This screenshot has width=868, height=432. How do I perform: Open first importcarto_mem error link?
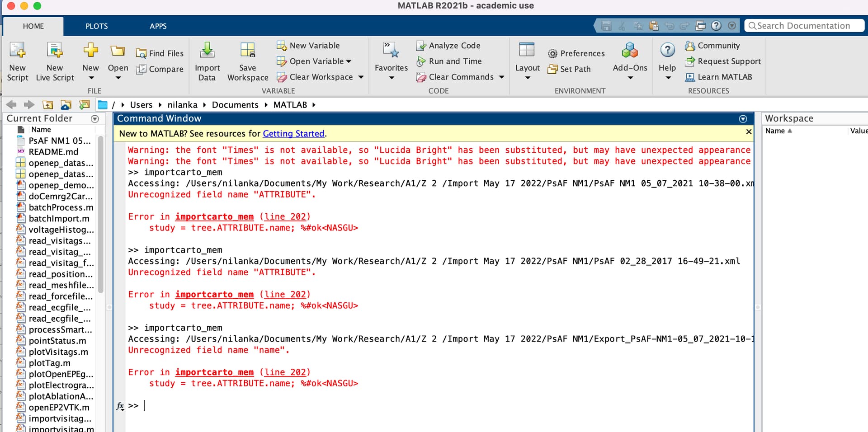pyautogui.click(x=214, y=217)
